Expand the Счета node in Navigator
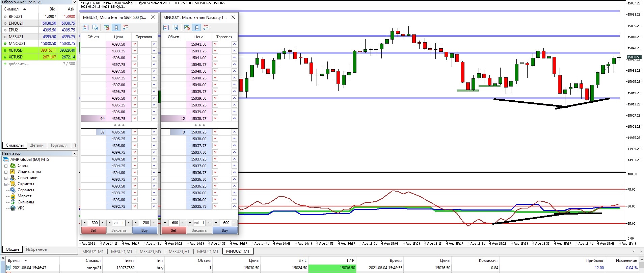This screenshot has width=644, height=273. [6, 166]
